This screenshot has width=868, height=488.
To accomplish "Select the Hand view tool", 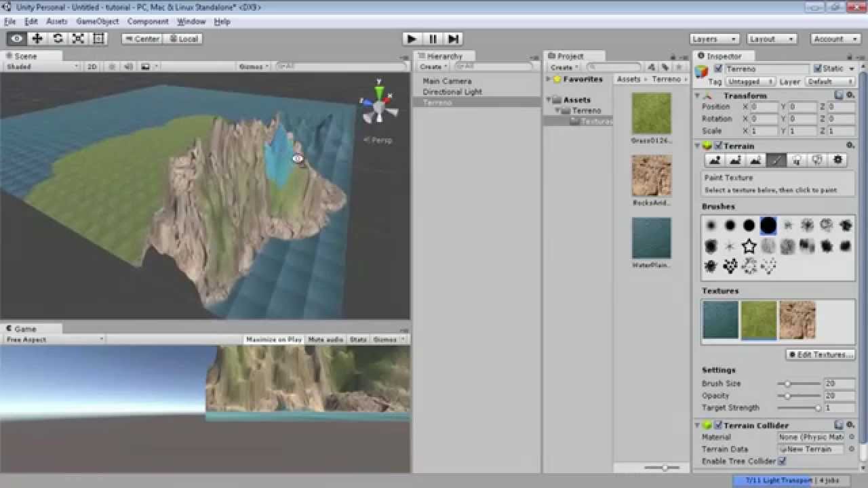I will coord(17,39).
